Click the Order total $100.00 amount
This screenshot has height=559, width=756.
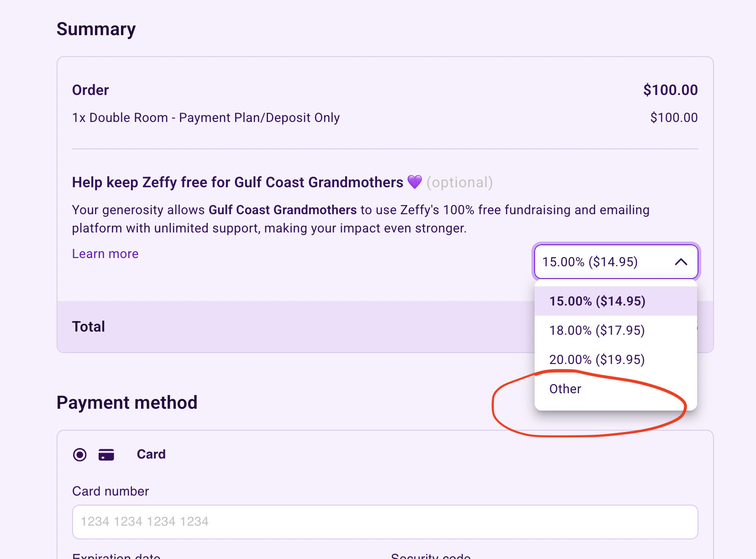click(x=670, y=90)
